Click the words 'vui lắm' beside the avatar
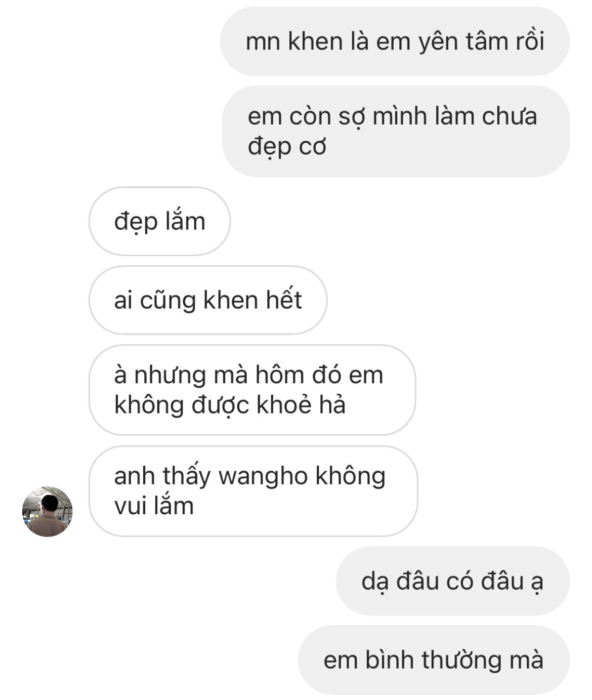This screenshot has width=592, height=700. click(154, 506)
